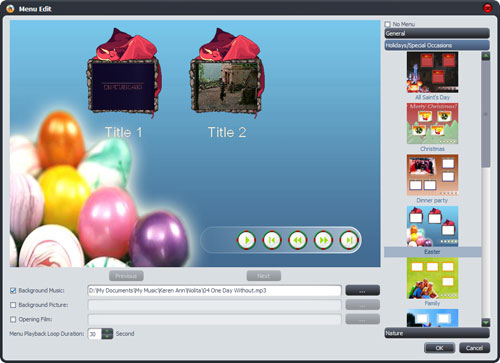Image resolution: width=500 pixels, height=363 pixels.
Task: Click the Next page button
Action: [264, 276]
